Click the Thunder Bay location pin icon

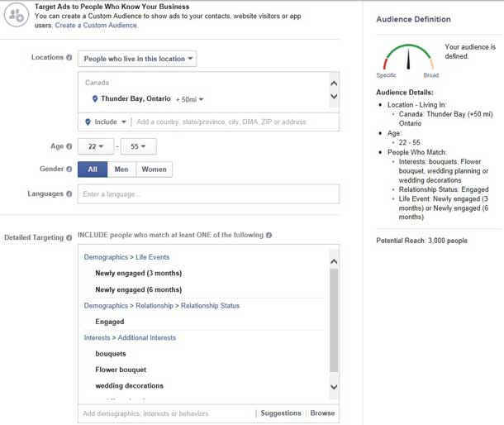pyautogui.click(x=95, y=99)
